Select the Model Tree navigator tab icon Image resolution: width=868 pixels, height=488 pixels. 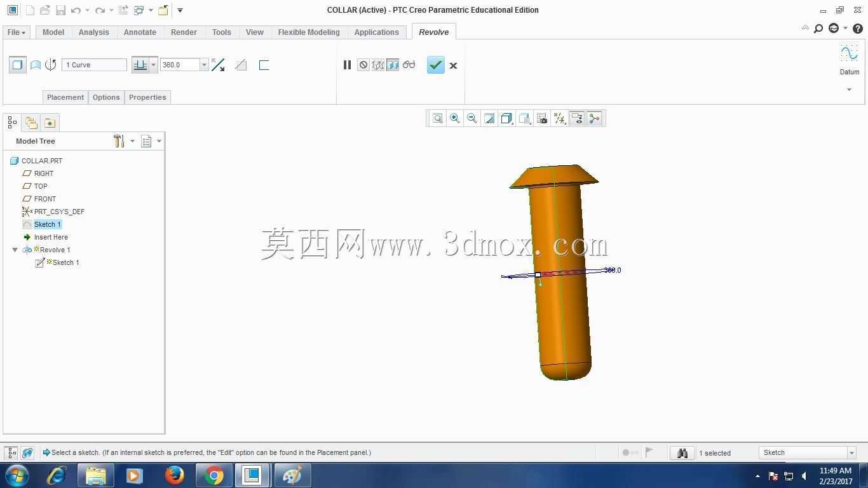pos(12,122)
